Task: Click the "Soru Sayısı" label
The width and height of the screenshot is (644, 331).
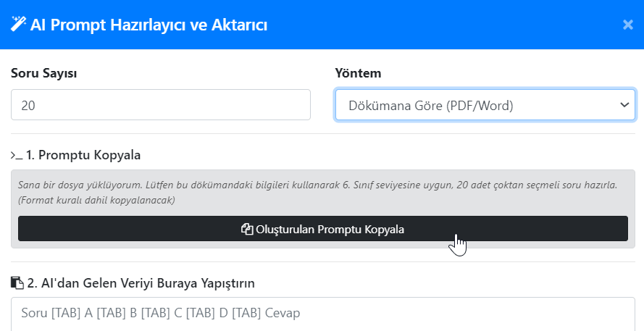Action: [x=44, y=73]
